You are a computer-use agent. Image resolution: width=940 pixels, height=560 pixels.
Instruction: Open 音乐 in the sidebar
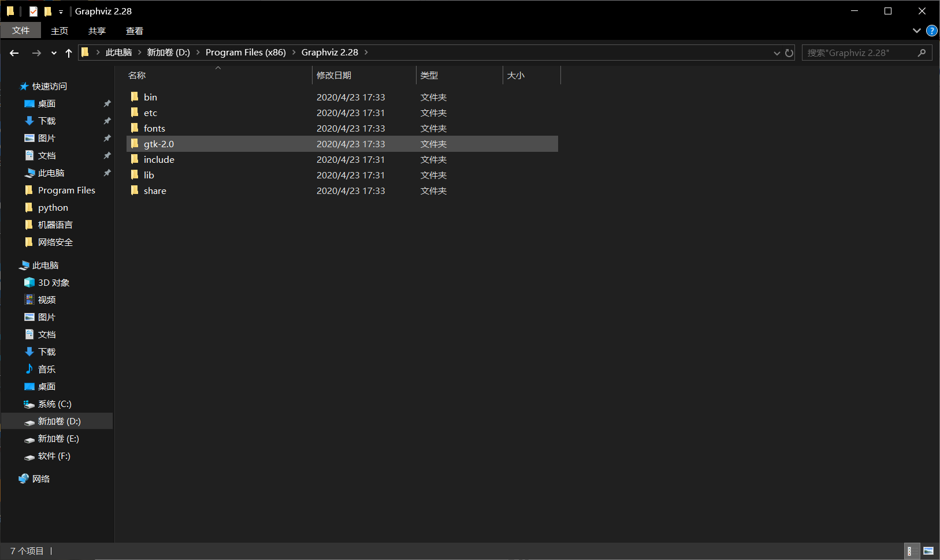click(47, 369)
